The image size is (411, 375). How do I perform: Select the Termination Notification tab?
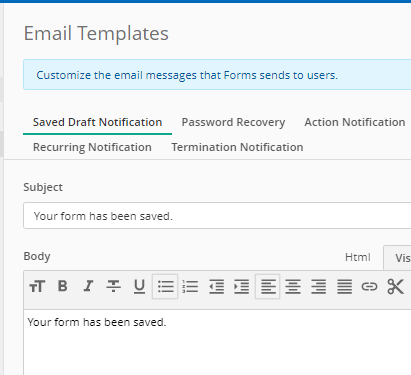[237, 147]
